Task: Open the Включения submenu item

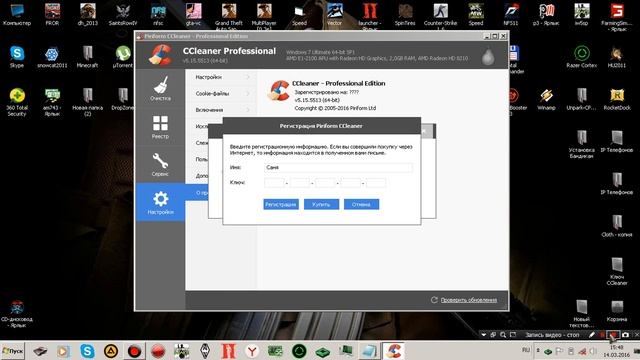Action: (221, 110)
